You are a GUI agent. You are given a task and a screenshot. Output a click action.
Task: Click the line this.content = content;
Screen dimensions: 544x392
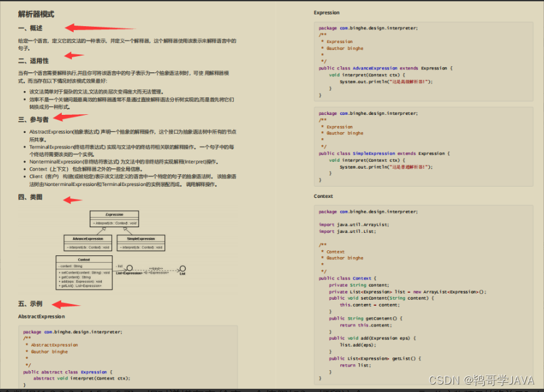pos(370,305)
